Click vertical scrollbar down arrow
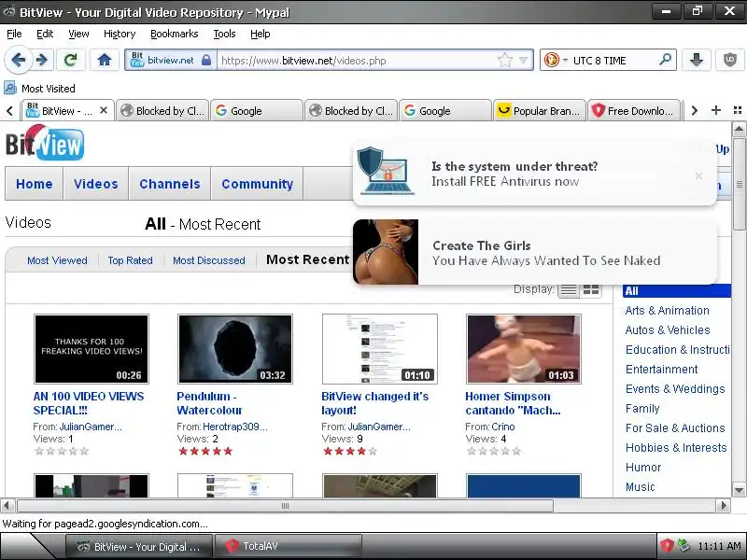This screenshot has width=747, height=560. point(739,490)
